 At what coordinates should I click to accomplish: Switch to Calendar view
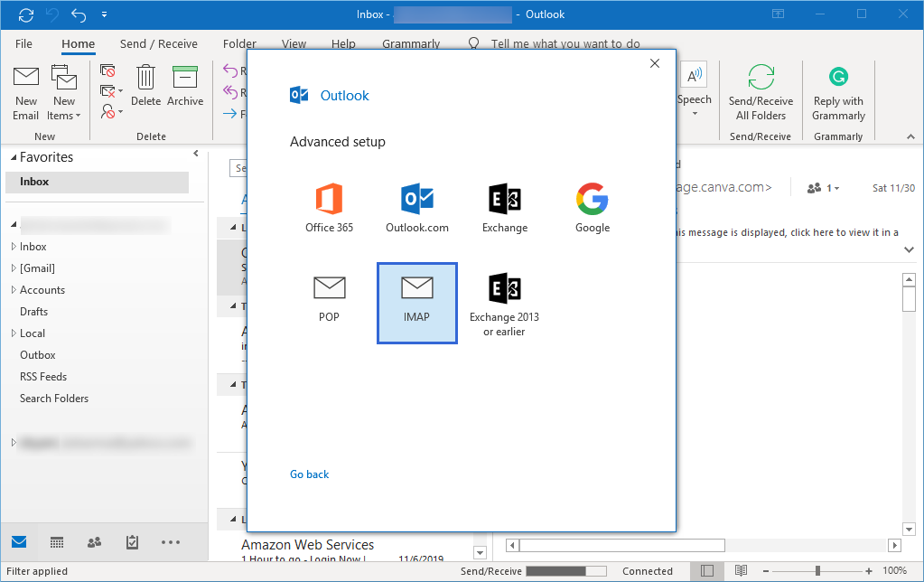(x=57, y=542)
